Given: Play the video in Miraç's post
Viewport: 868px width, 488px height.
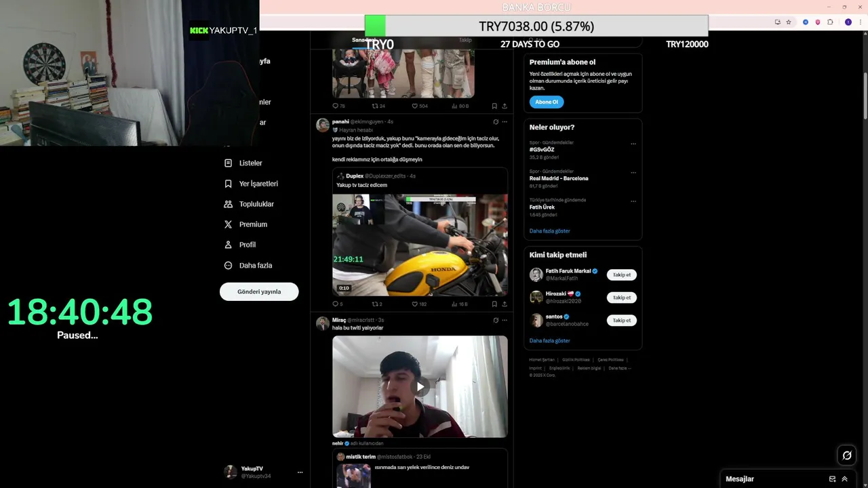Looking at the screenshot, I should [420, 387].
